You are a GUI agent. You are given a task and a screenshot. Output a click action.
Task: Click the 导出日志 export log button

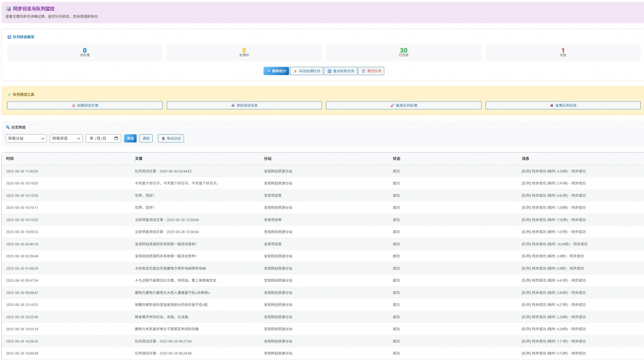pos(171,138)
